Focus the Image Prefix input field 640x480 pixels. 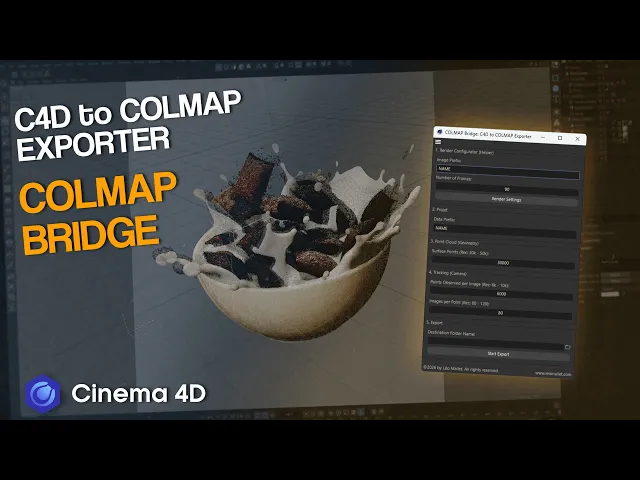pyautogui.click(x=507, y=172)
